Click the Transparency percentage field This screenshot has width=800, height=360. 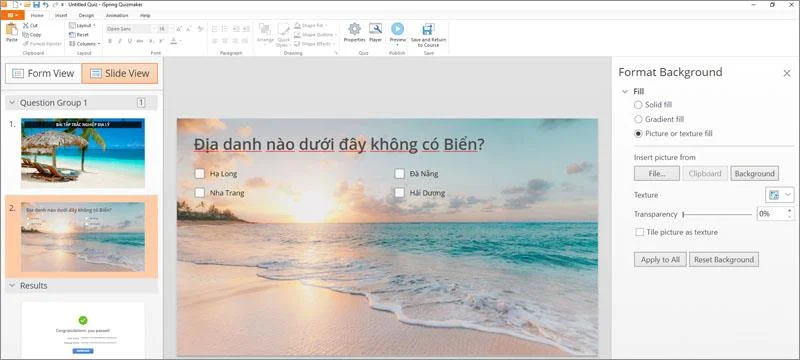click(x=771, y=214)
